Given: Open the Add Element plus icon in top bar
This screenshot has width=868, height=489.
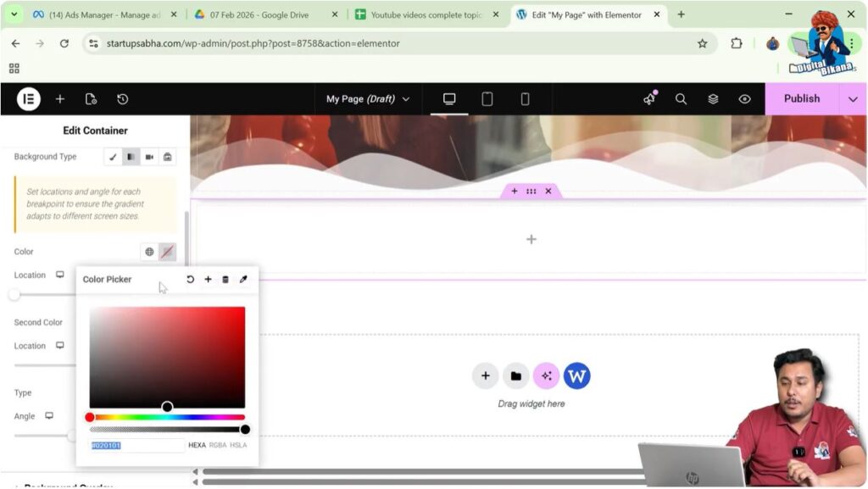Looking at the screenshot, I should coord(60,99).
